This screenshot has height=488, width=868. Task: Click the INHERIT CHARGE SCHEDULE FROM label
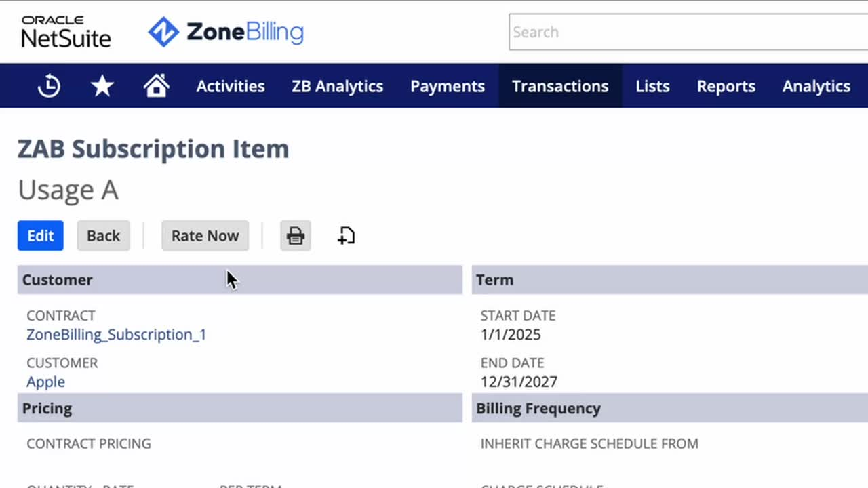click(589, 444)
